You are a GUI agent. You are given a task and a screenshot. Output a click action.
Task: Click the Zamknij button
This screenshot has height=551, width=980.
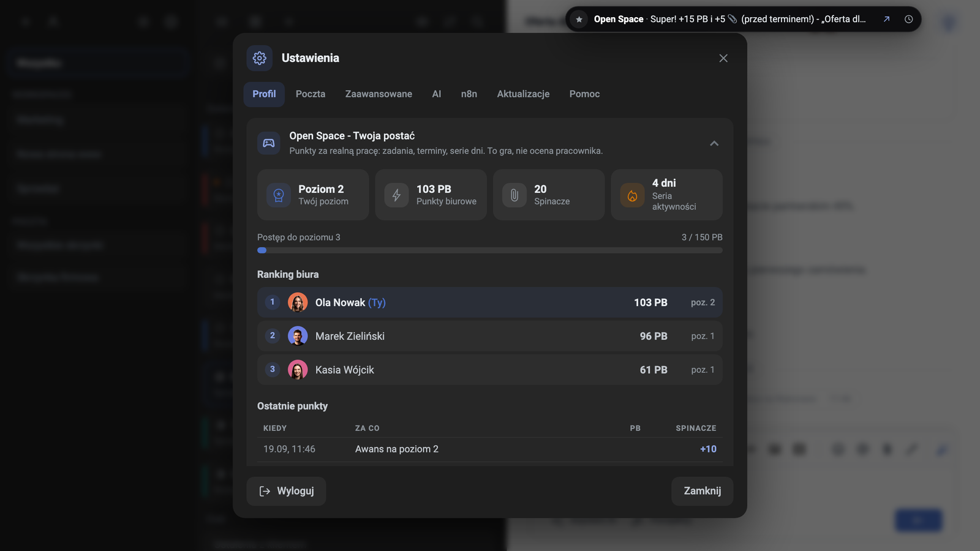coord(702,491)
